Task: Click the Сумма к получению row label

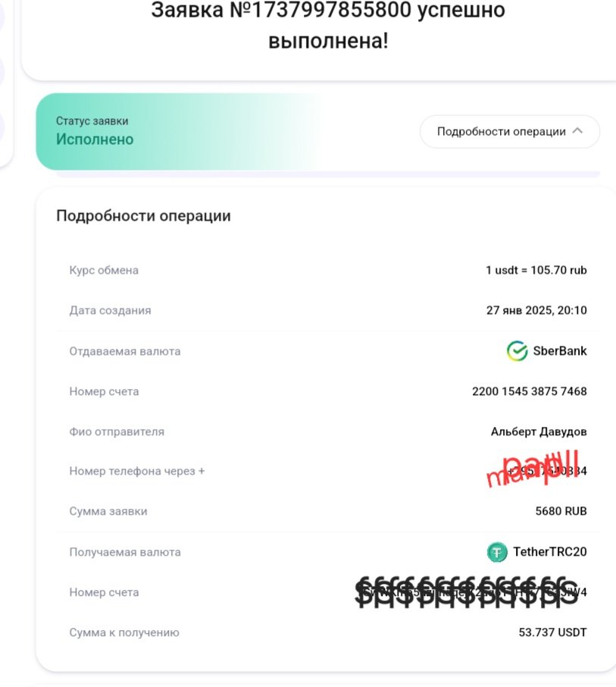Action: (x=124, y=632)
